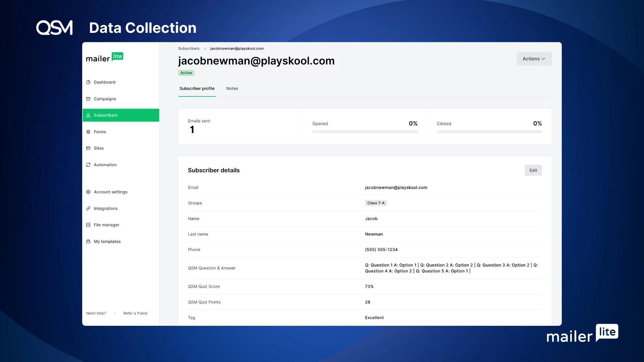The height and width of the screenshot is (362, 644).
Task: Select Subscribers in the sidebar
Action: [121, 115]
